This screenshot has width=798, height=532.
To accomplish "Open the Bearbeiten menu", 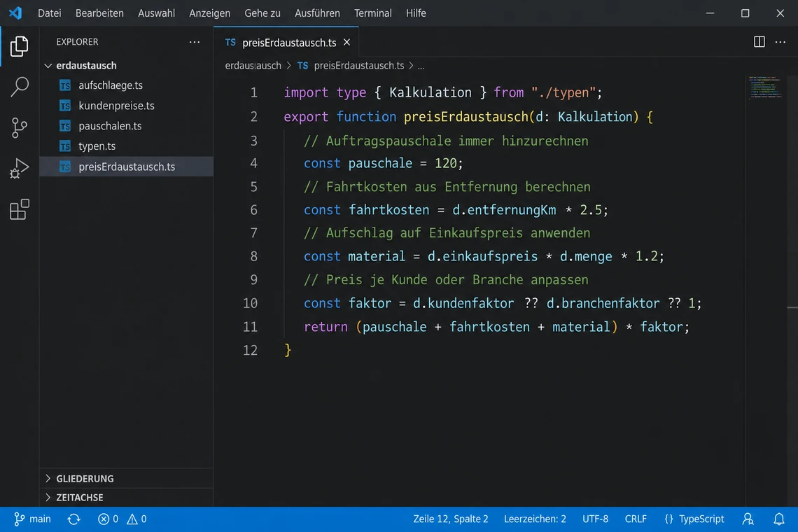I will (x=99, y=13).
